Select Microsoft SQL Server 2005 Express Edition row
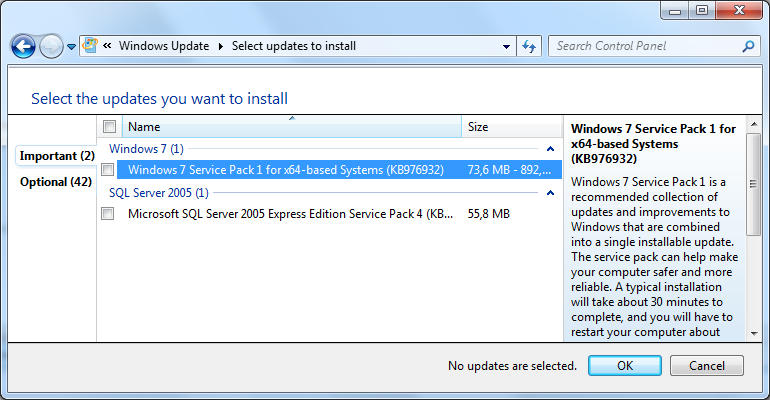 [x=339, y=214]
